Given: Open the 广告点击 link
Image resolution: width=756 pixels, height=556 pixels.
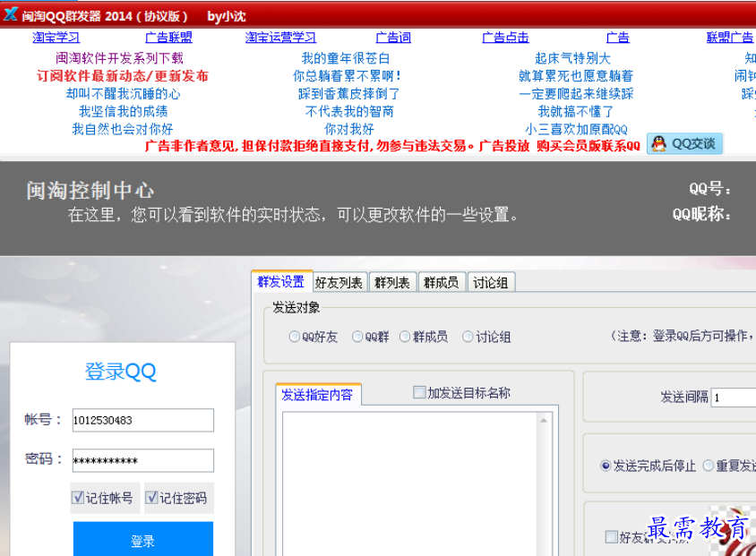Looking at the screenshot, I should pyautogui.click(x=505, y=37).
